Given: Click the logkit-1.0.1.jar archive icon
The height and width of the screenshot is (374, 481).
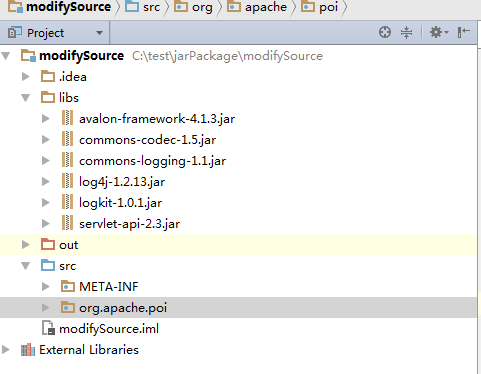Looking at the screenshot, I should [x=67, y=202].
